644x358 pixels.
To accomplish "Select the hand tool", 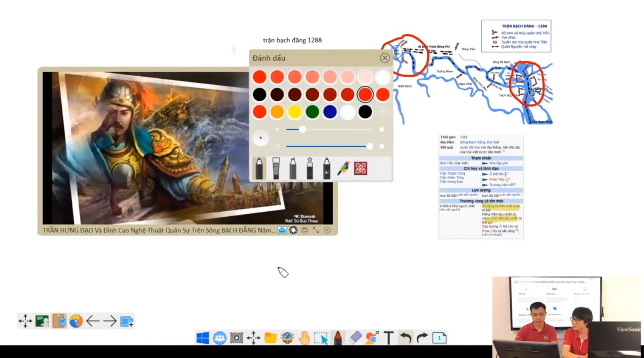I will coord(304,338).
